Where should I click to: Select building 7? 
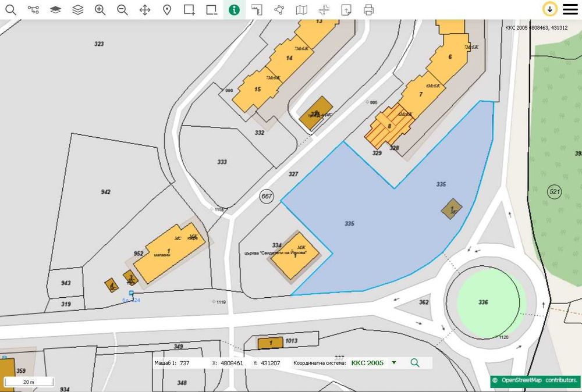(421, 94)
